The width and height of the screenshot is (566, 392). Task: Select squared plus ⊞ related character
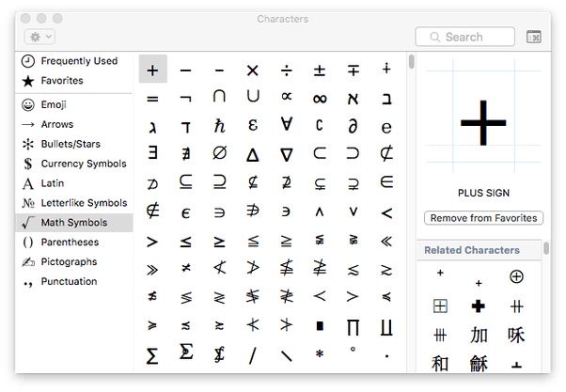click(440, 306)
